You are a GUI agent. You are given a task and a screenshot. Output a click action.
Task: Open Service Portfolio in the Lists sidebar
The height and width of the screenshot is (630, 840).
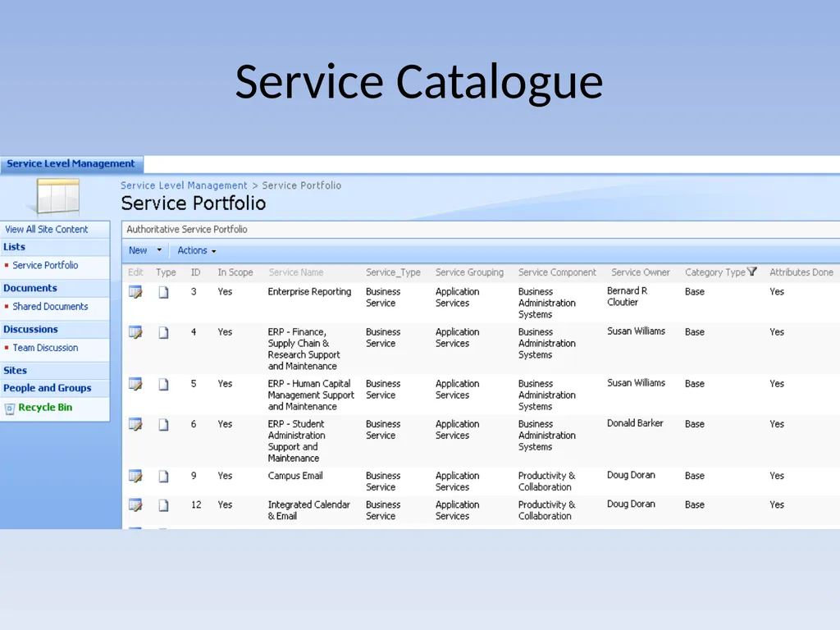coord(46,265)
